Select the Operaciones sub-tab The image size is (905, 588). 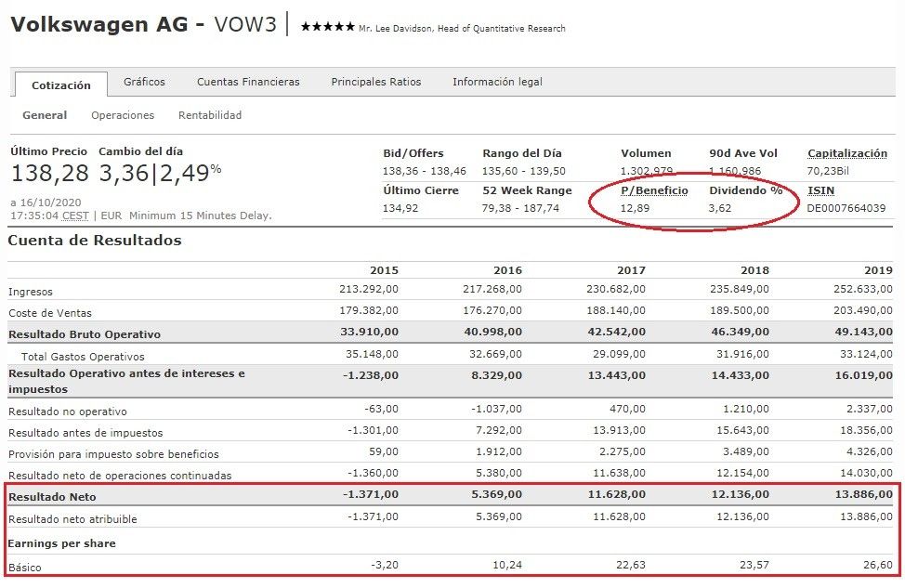click(x=123, y=115)
